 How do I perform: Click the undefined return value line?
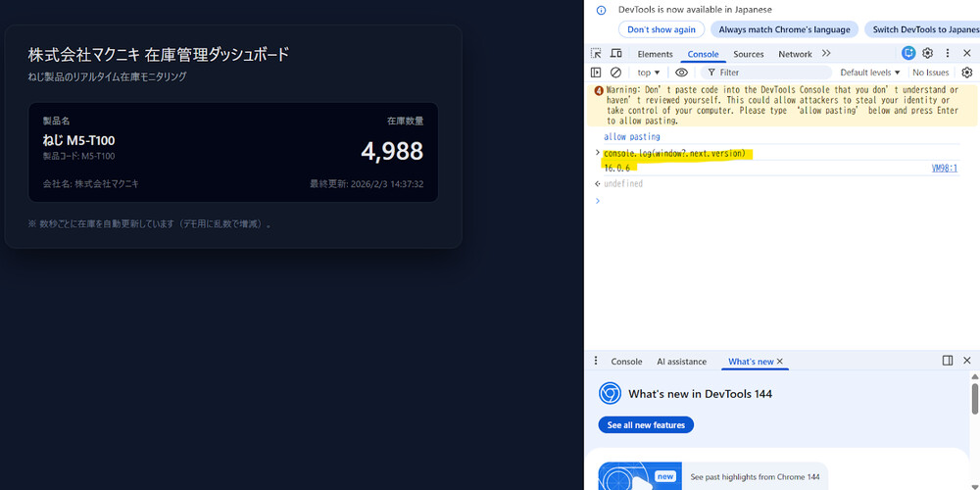pyautogui.click(x=623, y=184)
